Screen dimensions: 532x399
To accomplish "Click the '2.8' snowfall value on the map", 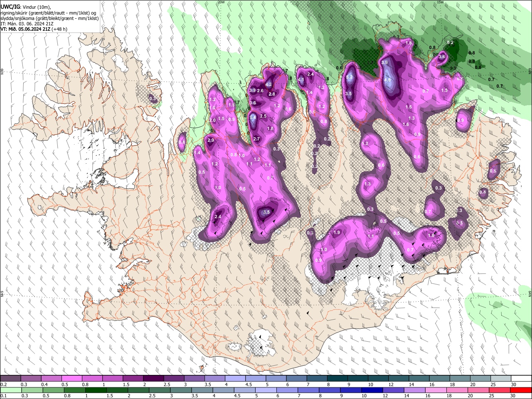I will [x=272, y=94].
